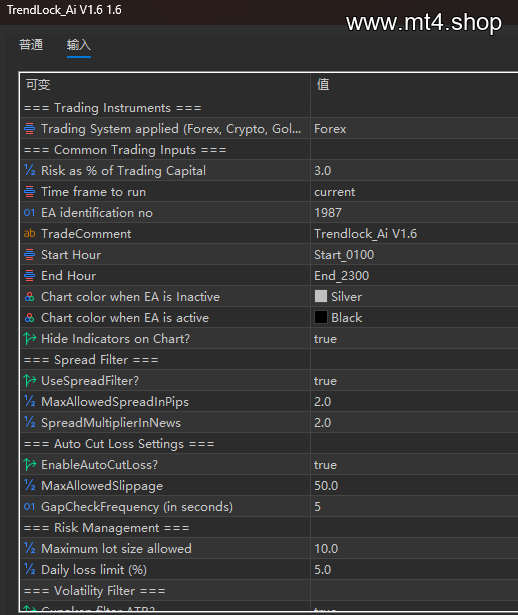This screenshot has height=615, width=518.
Task: Toggle the Hide Indicators on Chart true value
Action: tap(325, 339)
